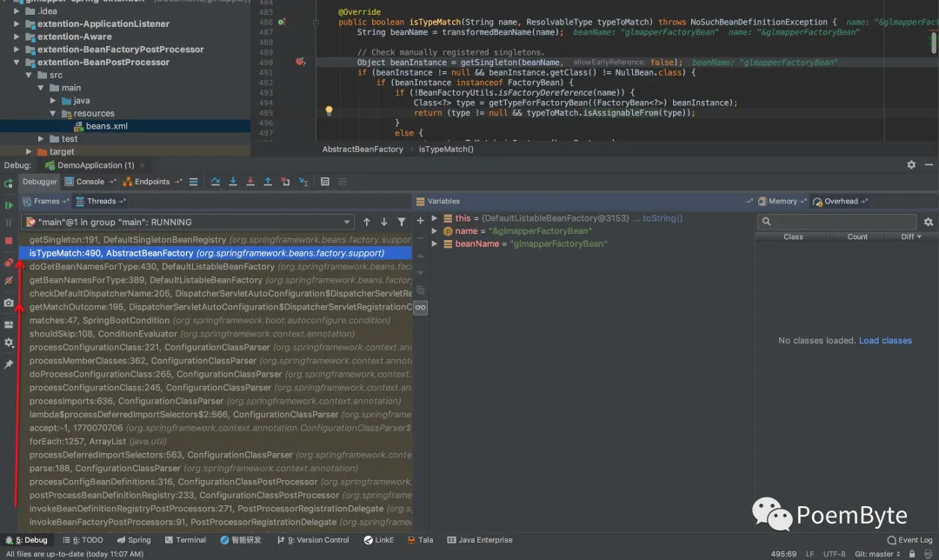
Task: Click the Force Step Into red arrow
Action: click(x=250, y=182)
